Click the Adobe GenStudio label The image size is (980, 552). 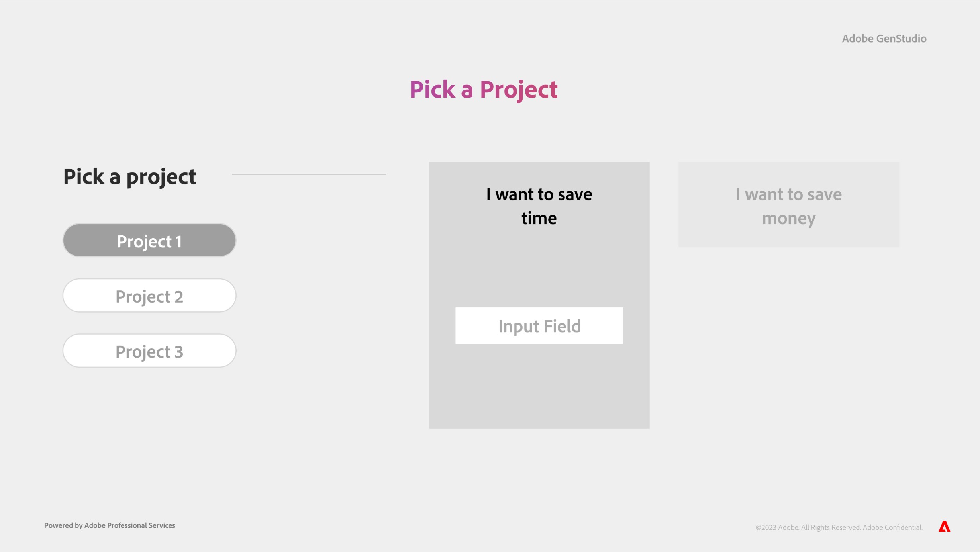point(884,39)
